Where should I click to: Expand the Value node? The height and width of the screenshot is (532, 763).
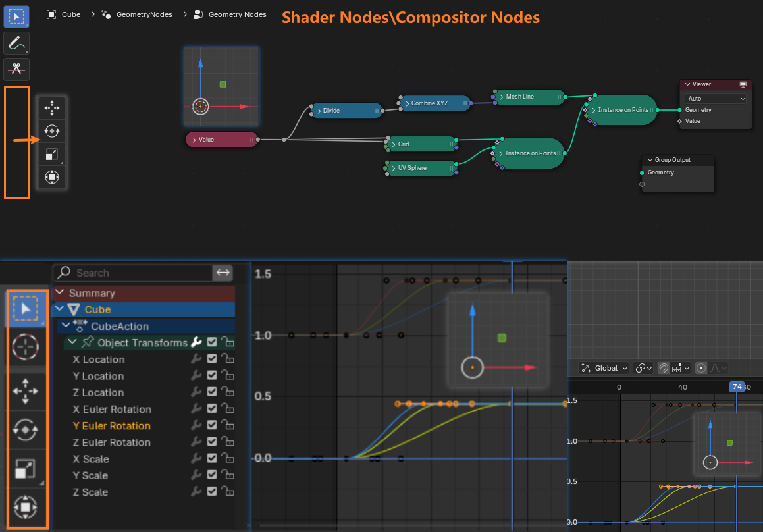pyautogui.click(x=194, y=140)
